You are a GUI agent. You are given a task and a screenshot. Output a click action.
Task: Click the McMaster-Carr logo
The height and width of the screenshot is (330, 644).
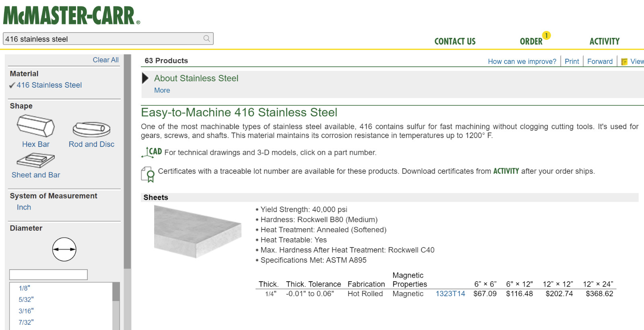pos(71,15)
